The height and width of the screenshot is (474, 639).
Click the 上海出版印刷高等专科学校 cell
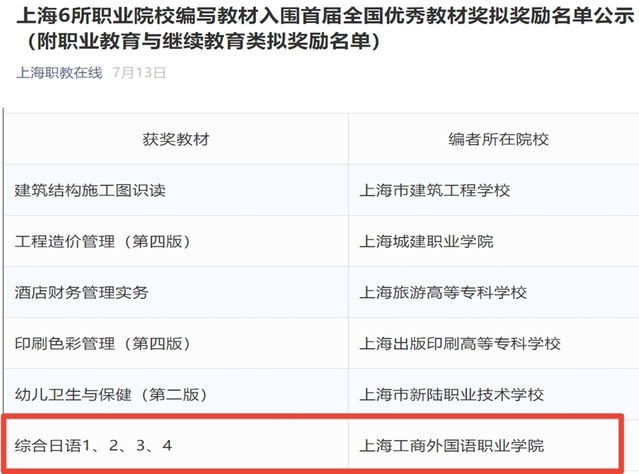coord(461,343)
